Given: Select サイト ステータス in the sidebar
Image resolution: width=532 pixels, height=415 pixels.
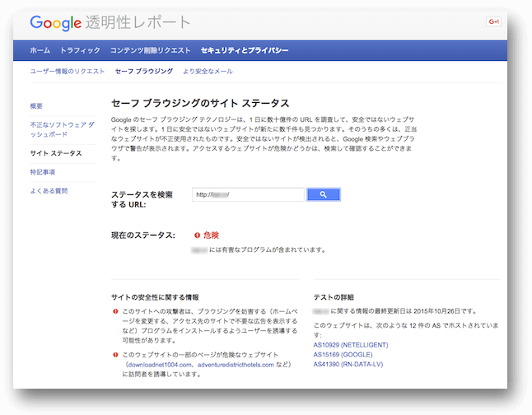Looking at the screenshot, I should [56, 153].
